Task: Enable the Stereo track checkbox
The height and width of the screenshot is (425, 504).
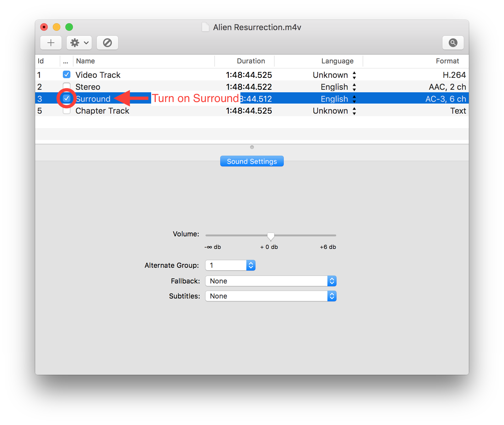Action: (67, 86)
